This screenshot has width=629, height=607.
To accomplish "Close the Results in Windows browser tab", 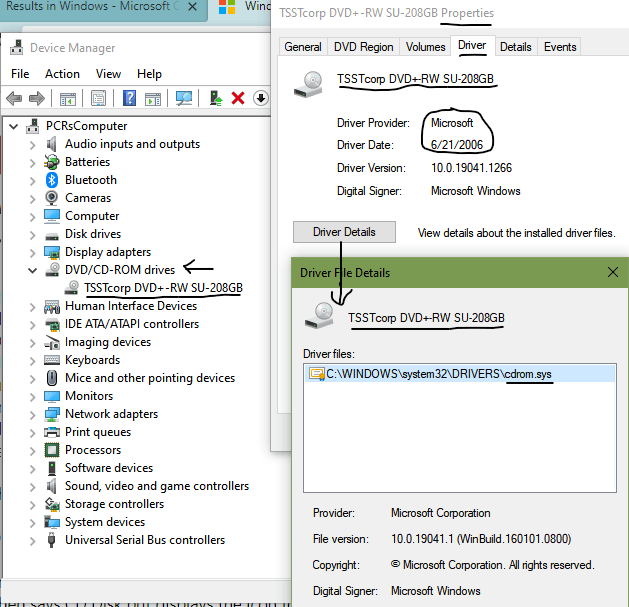I will point(193,7).
